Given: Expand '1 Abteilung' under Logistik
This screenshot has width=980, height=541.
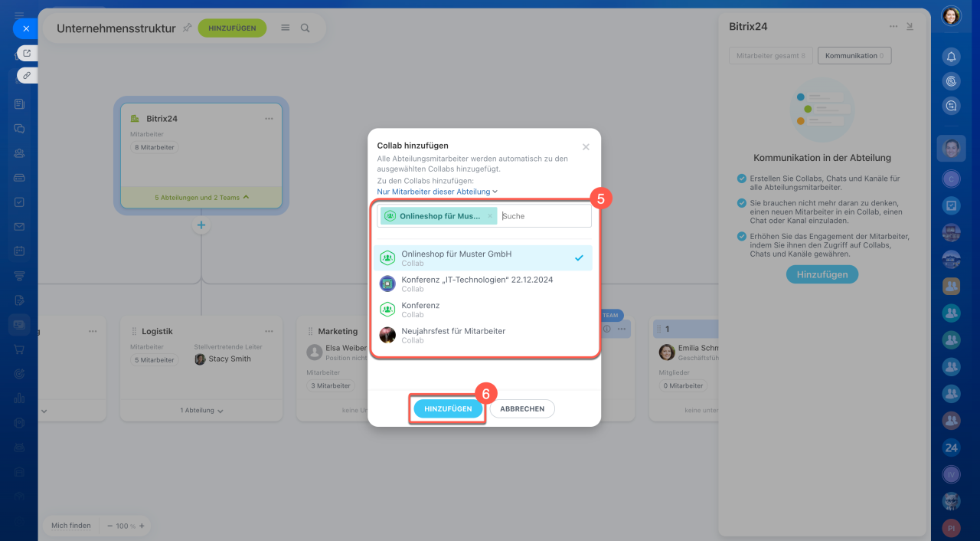Looking at the screenshot, I should pyautogui.click(x=201, y=411).
